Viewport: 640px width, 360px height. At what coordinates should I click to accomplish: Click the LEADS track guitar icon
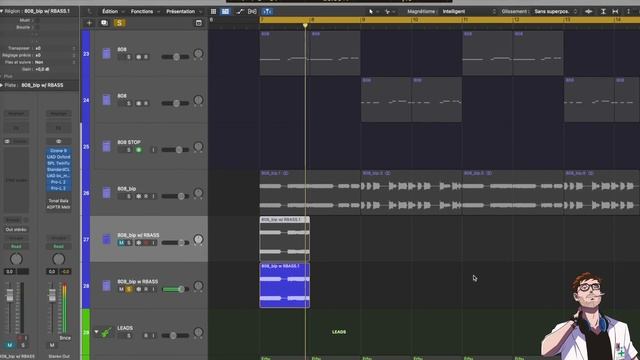107,332
